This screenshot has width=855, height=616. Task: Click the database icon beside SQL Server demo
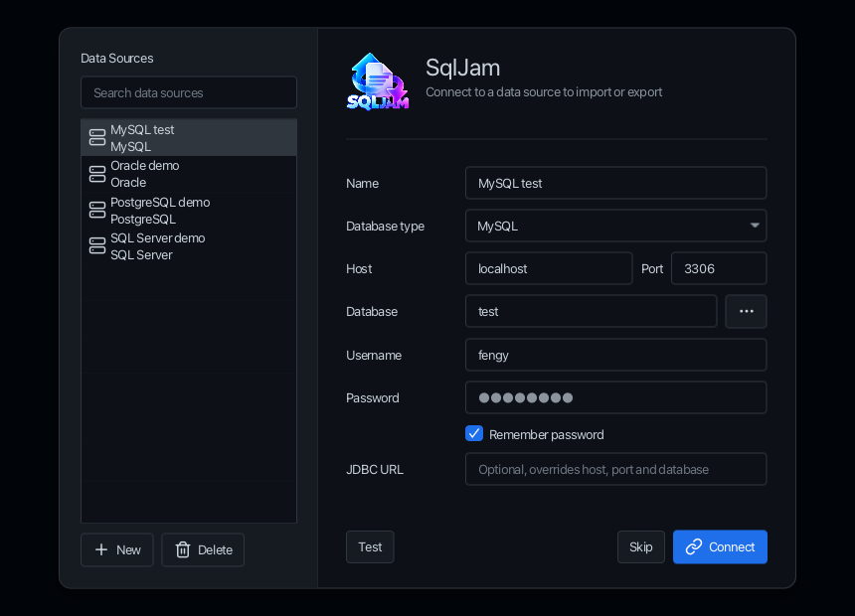pyautogui.click(x=97, y=245)
